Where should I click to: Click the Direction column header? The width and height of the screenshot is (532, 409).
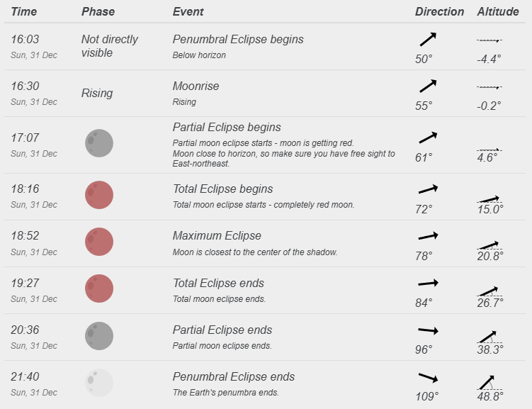pyautogui.click(x=439, y=11)
